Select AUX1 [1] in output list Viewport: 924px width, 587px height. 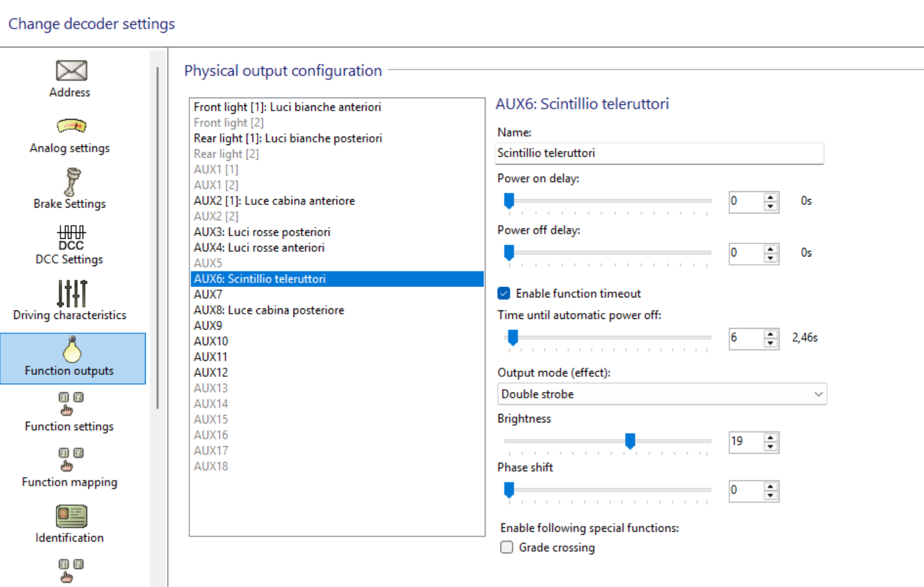337,170
